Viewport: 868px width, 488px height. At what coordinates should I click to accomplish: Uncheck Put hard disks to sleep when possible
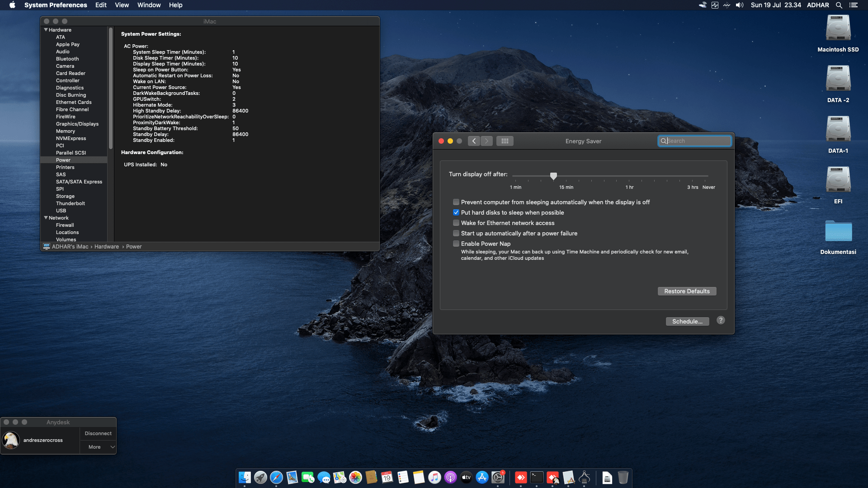coord(456,212)
